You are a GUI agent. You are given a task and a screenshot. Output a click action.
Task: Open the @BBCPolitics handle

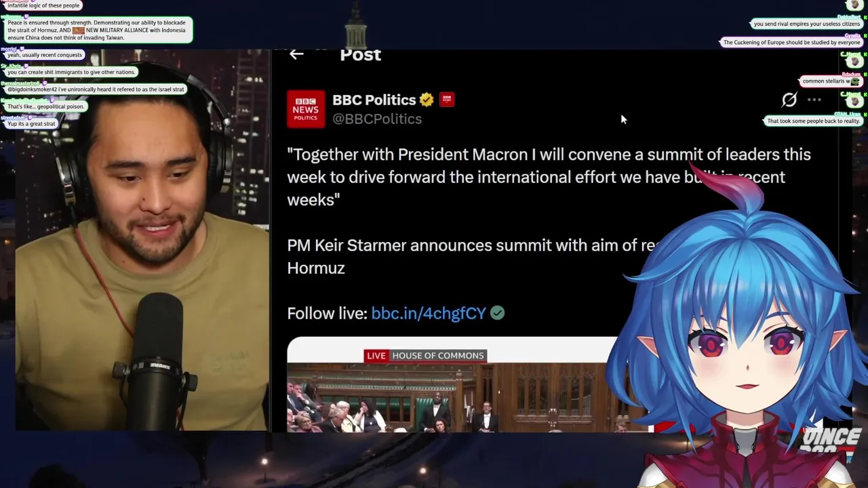(377, 119)
